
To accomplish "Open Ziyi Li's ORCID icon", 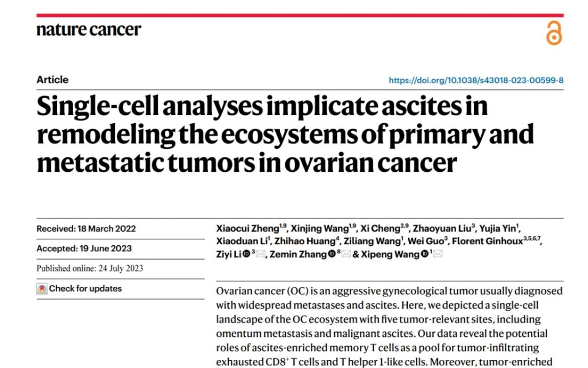I will (x=247, y=254).
